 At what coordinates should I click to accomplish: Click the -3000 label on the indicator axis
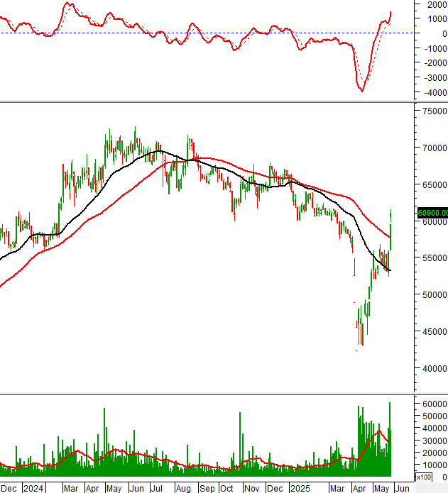click(436, 77)
